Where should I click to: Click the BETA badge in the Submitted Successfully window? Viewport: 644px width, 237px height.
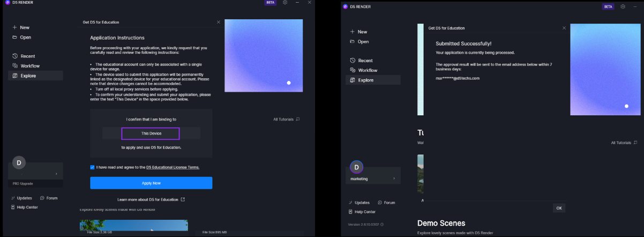pos(608,6)
